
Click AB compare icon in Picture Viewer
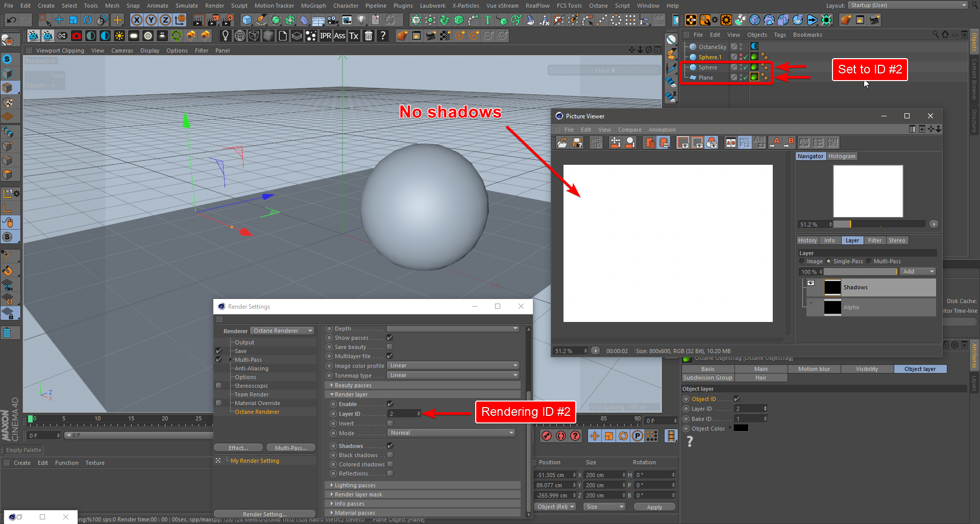click(x=731, y=143)
